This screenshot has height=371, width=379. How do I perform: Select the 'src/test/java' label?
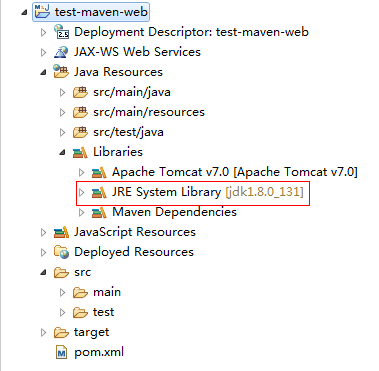(128, 132)
